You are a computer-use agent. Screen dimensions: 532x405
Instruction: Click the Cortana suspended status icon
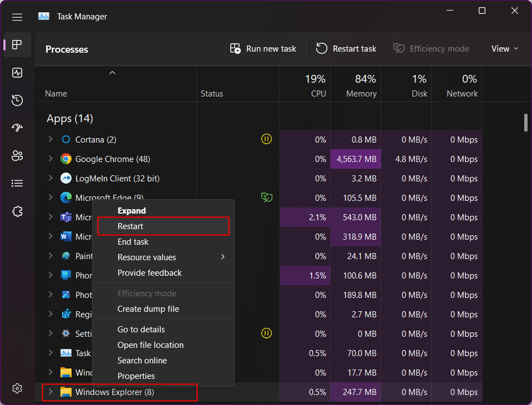point(266,139)
